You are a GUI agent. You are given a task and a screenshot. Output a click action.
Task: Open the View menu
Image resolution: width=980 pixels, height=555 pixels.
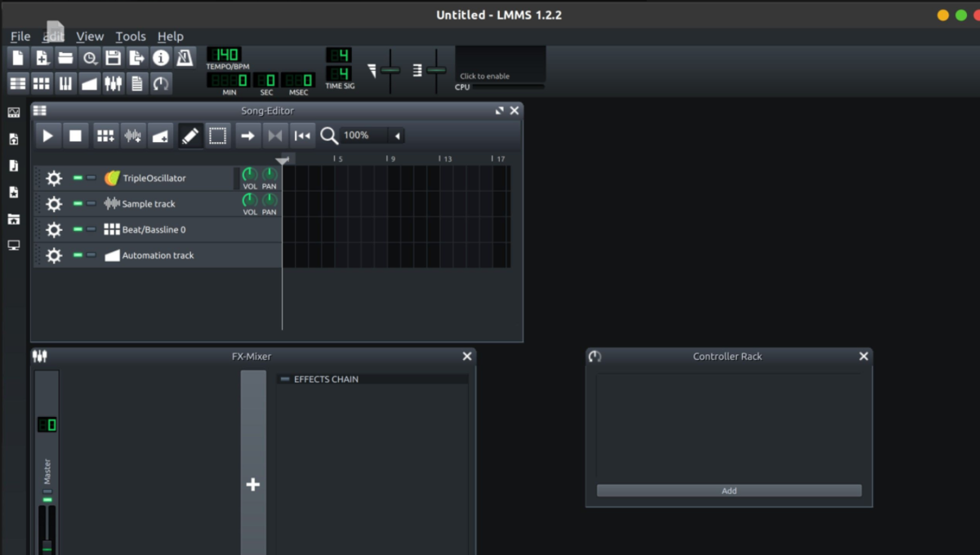(x=90, y=36)
